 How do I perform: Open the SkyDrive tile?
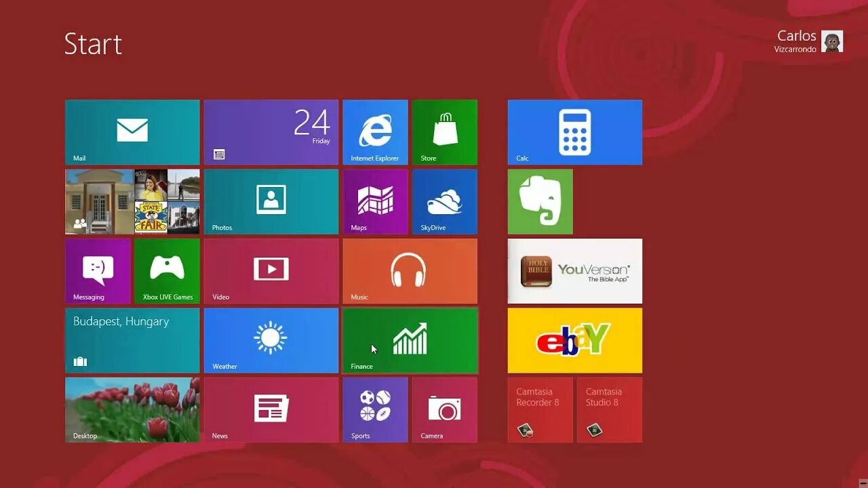(445, 202)
